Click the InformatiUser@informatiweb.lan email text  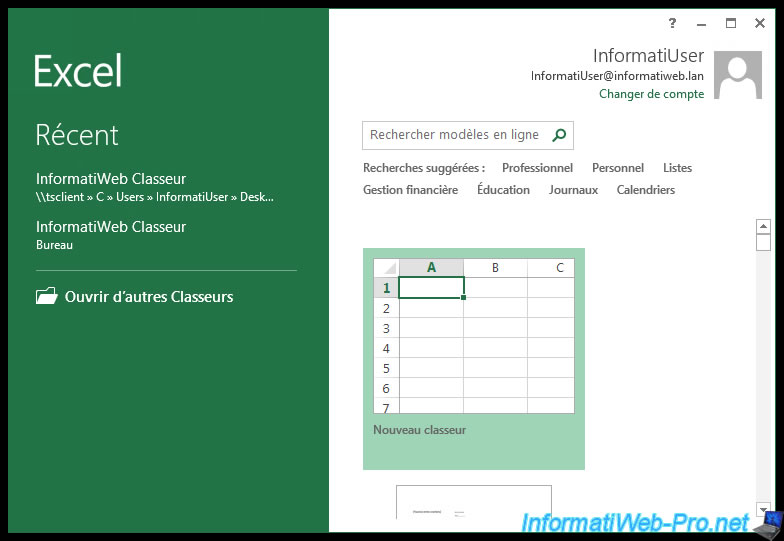618,76
